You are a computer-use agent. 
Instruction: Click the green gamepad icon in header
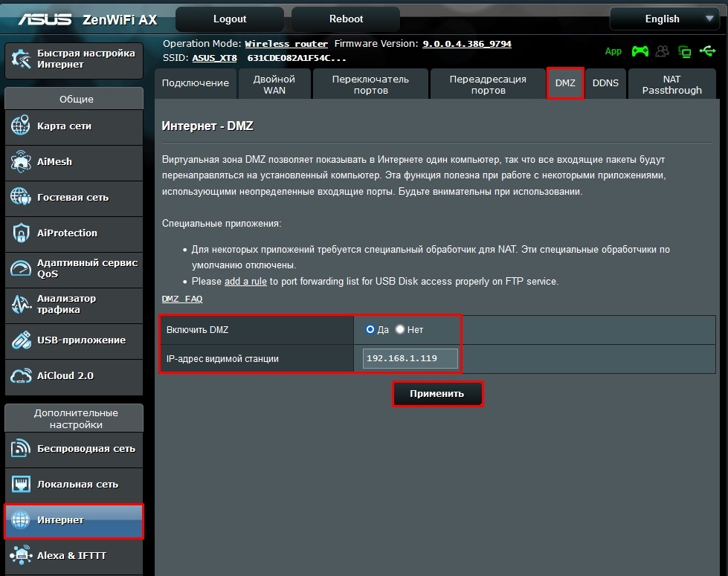tap(640, 51)
